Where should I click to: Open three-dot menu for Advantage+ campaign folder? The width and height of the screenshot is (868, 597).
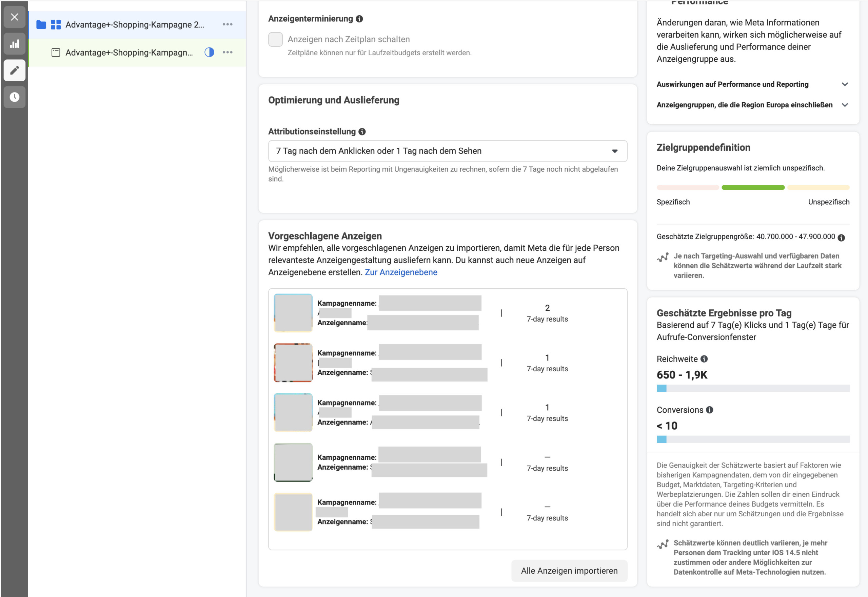point(228,24)
